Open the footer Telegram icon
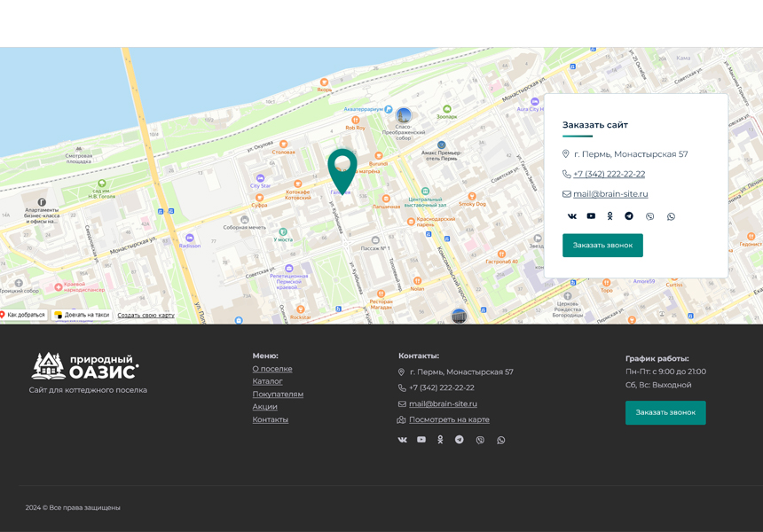This screenshot has width=763, height=532. point(459,440)
